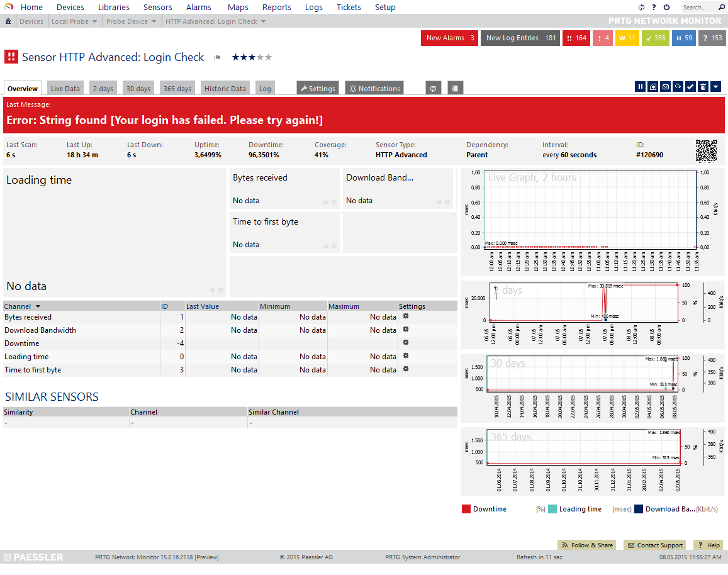Switch to the 2 days tab
This screenshot has width=728, height=575.
(103, 88)
